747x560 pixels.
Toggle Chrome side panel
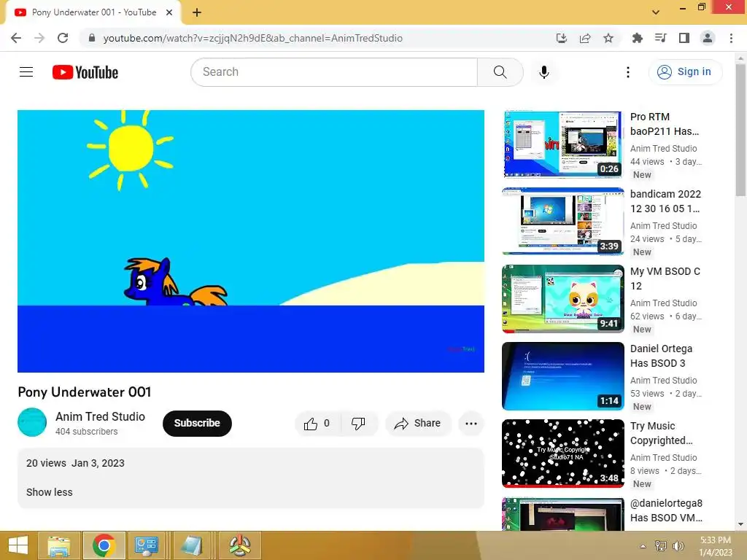click(684, 38)
